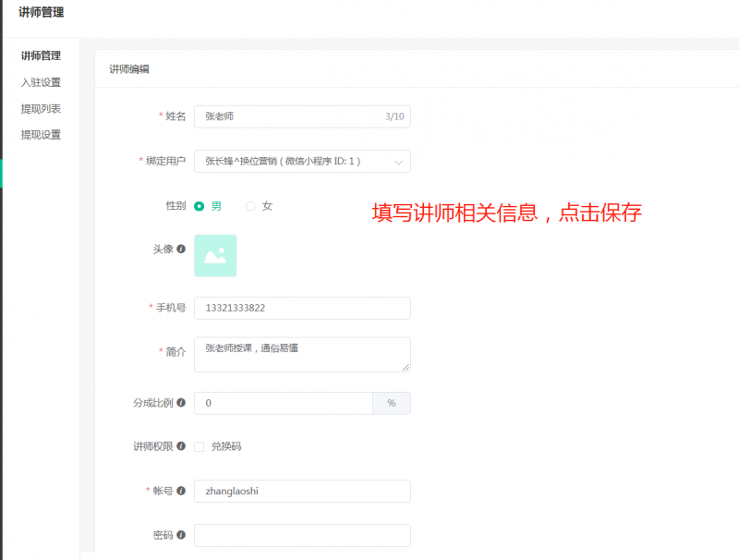Open 讲师管理 in the left sidebar
The width and height of the screenshot is (739, 560).
click(41, 56)
